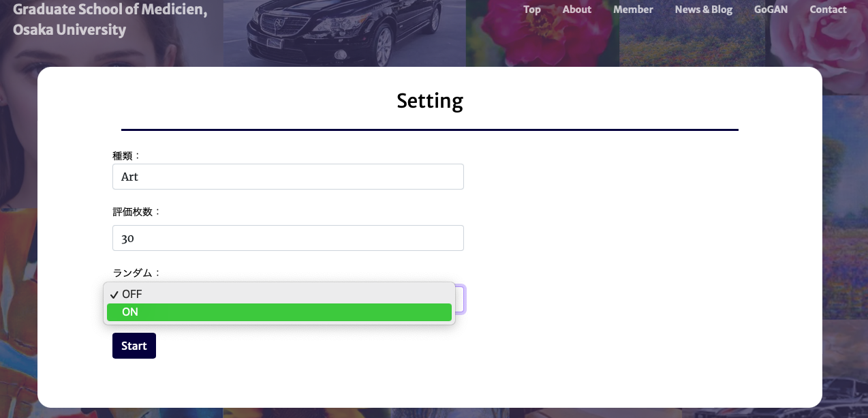The height and width of the screenshot is (418, 868).
Task: Click the 評価枚数 field label
Action: [136, 211]
